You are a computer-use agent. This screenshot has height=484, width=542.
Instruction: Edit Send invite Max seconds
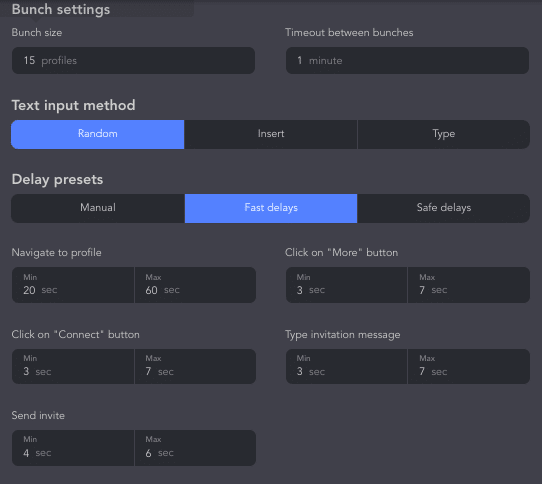(195, 448)
